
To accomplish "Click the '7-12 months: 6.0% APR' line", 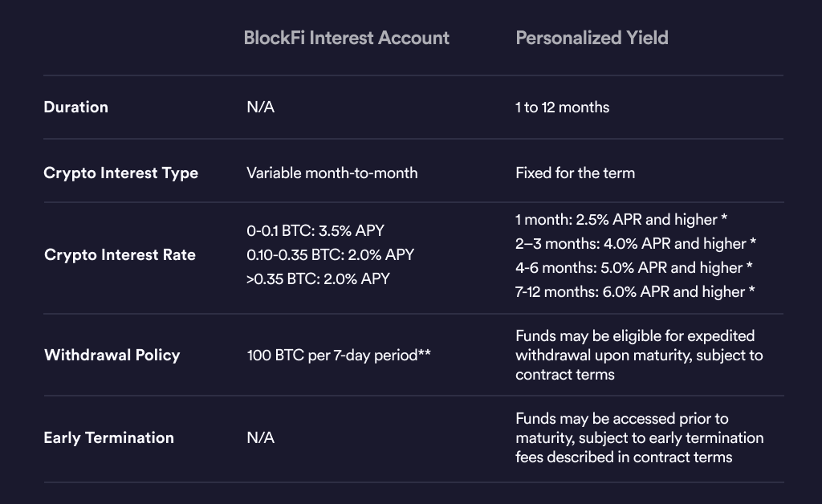I will [x=635, y=291].
